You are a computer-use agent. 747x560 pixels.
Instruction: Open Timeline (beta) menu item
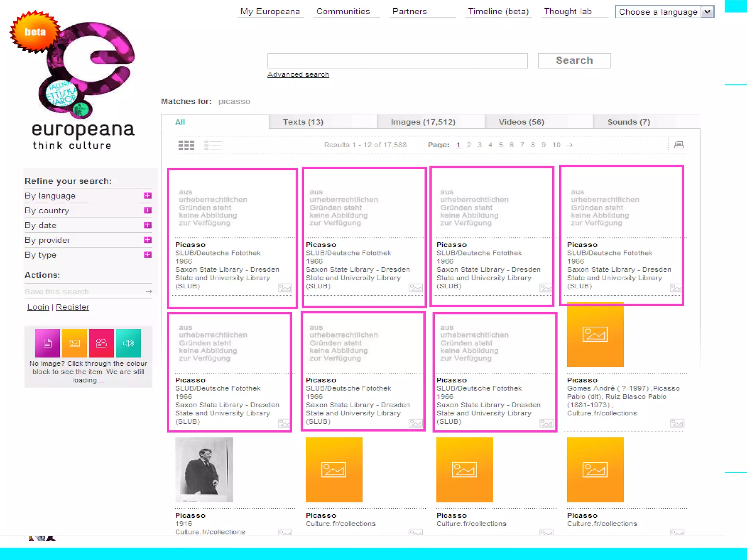tap(498, 11)
